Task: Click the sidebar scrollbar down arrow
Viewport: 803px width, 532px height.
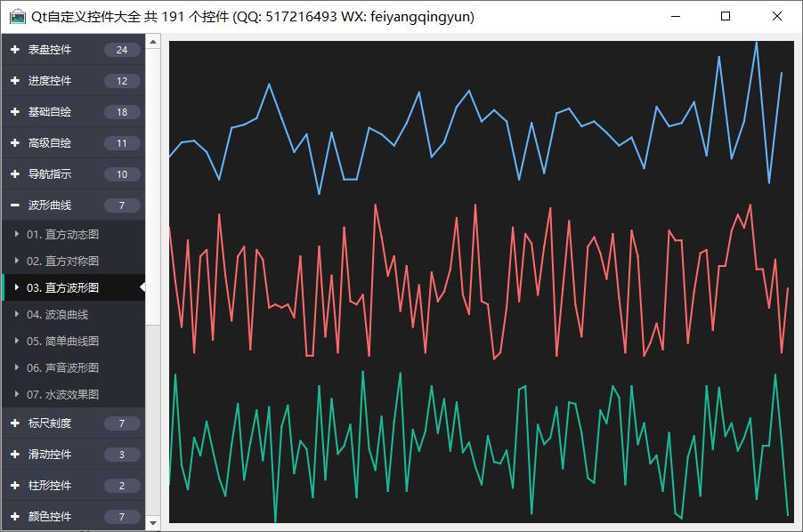Action: pyautogui.click(x=153, y=523)
